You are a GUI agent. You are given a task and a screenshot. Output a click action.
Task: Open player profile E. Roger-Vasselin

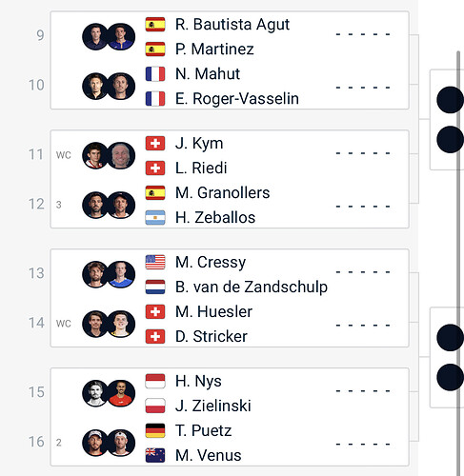[x=237, y=99]
